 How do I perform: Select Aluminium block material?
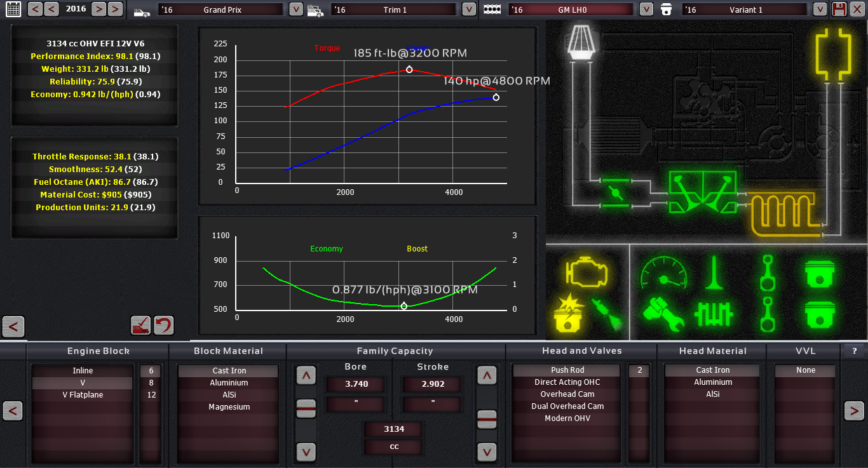(229, 383)
